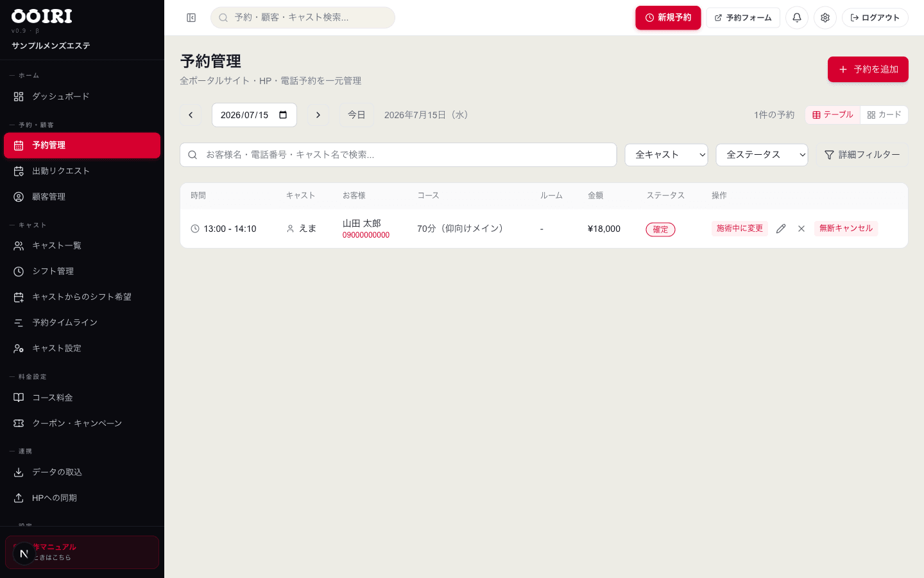Viewport: 924px width, 578px height.
Task: Open HPへの同期 in the sidebar
Action: coord(82,498)
